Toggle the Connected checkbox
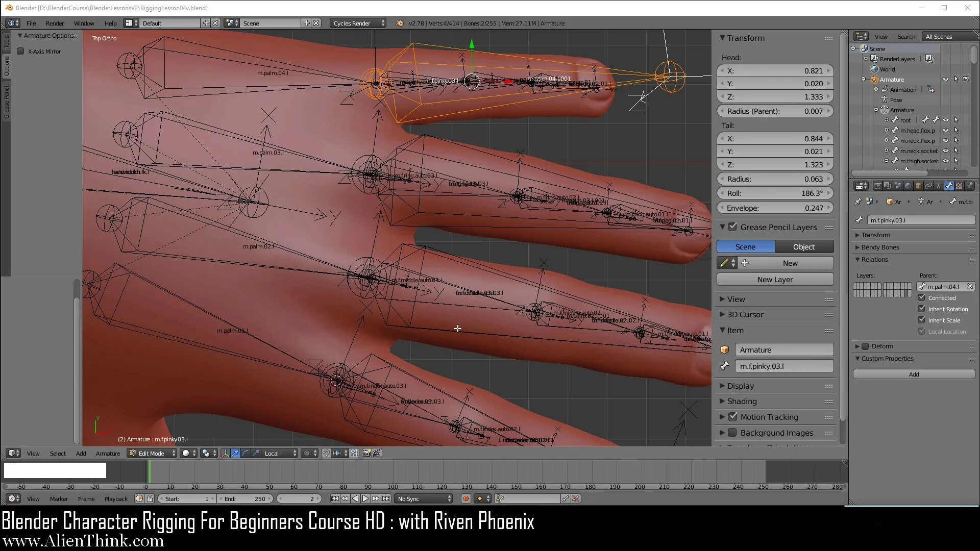 click(921, 297)
